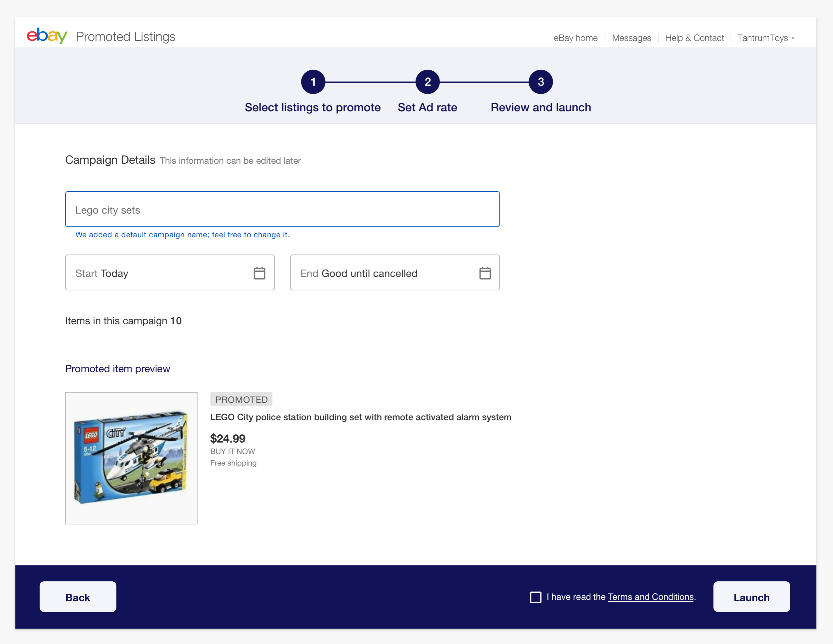
Task: Click step 3 circle in progress bar
Action: tap(540, 82)
